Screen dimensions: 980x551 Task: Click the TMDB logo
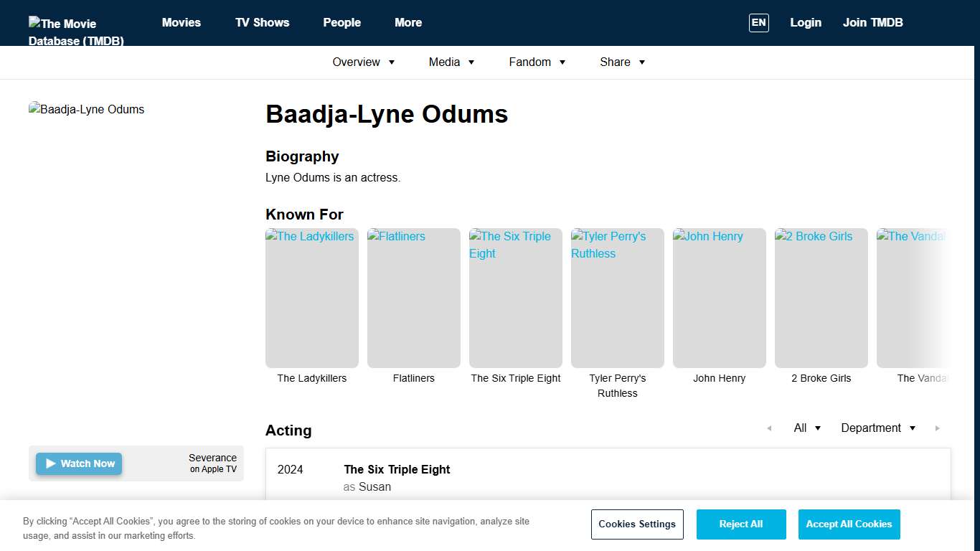[75, 30]
